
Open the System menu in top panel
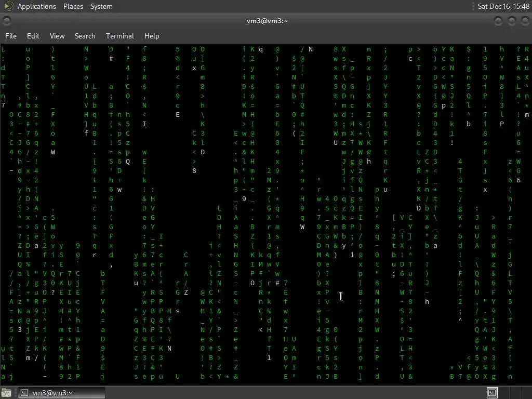click(101, 6)
